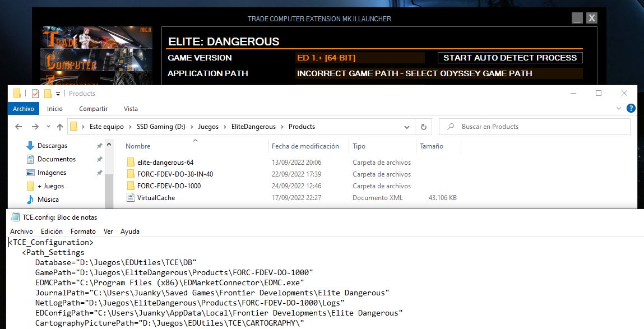Click 'Este equipo' in address breadcrumb
This screenshot has width=644, height=329.
tap(106, 127)
